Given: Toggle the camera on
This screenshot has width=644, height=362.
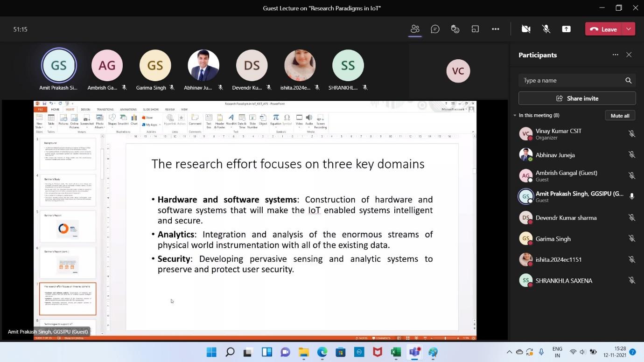Looking at the screenshot, I should 526,29.
